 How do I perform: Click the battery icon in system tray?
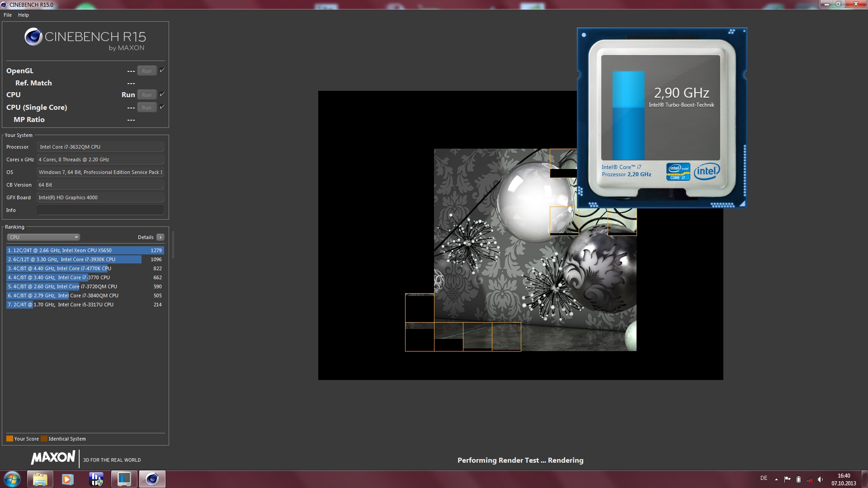click(x=798, y=479)
